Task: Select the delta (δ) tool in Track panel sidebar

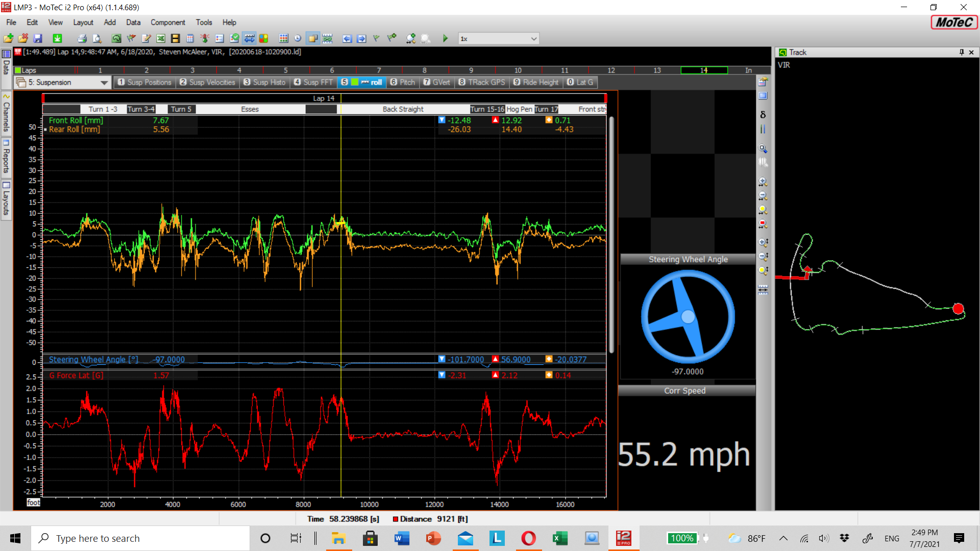Action: coord(763,114)
